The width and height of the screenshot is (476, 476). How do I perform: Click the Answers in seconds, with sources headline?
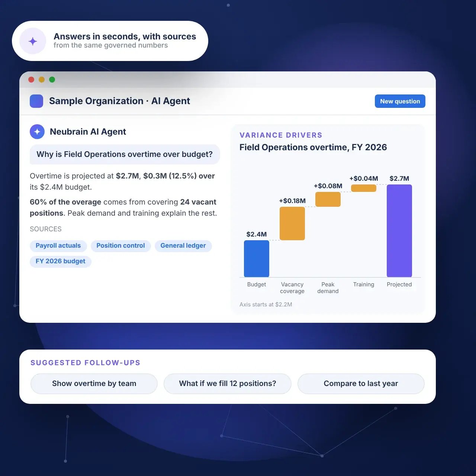(125, 36)
